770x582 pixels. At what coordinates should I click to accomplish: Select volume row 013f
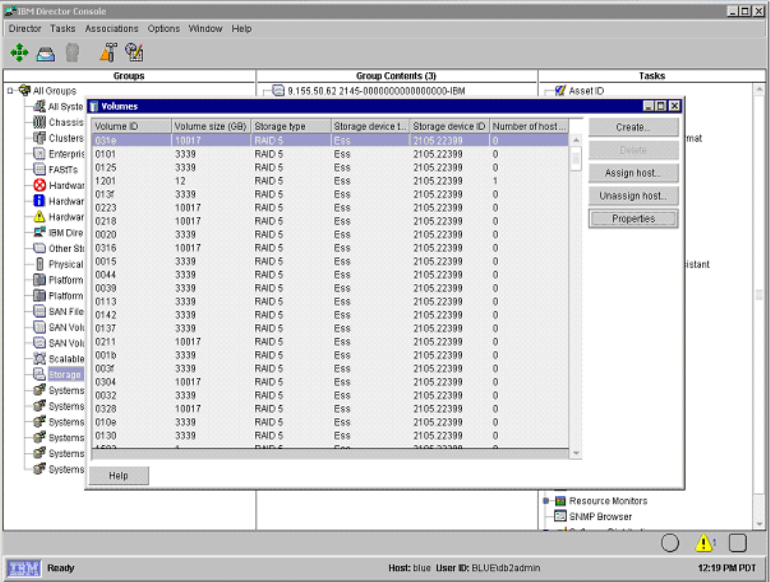pos(330,194)
